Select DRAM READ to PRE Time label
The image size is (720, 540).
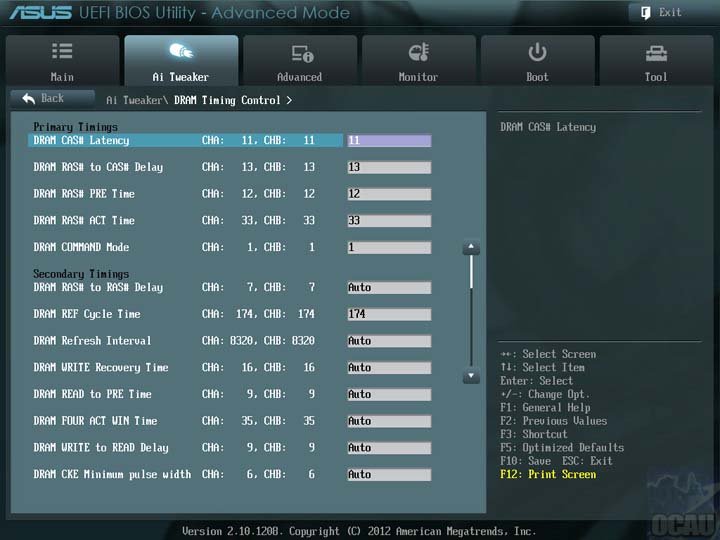click(92, 394)
